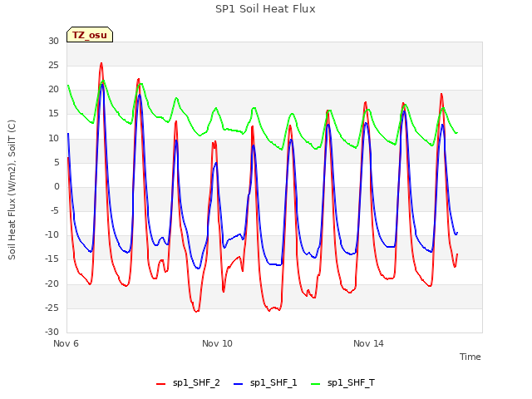This screenshot has height=399, width=532.
Task: Click the 0 y-axis tick label
Action: coord(57,186)
